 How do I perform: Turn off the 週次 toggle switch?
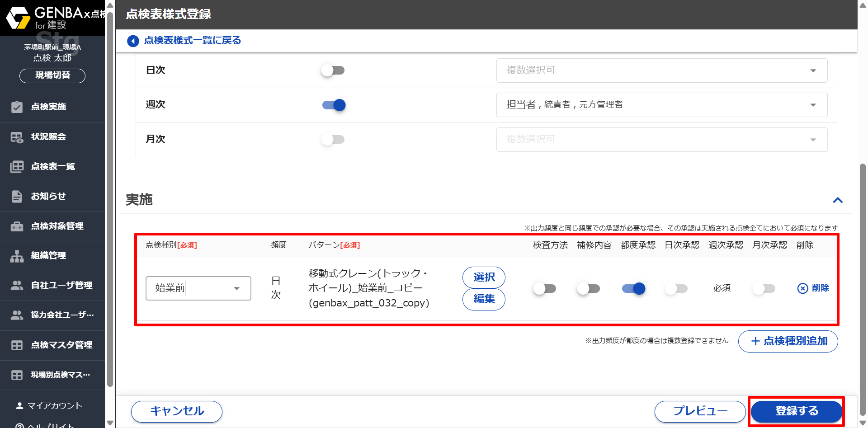pos(334,105)
